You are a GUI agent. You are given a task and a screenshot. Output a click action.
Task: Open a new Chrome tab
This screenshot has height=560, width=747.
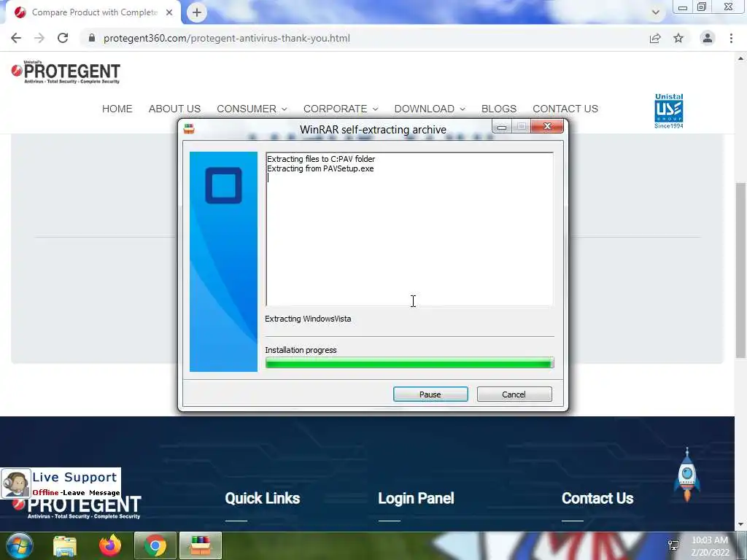(x=197, y=12)
